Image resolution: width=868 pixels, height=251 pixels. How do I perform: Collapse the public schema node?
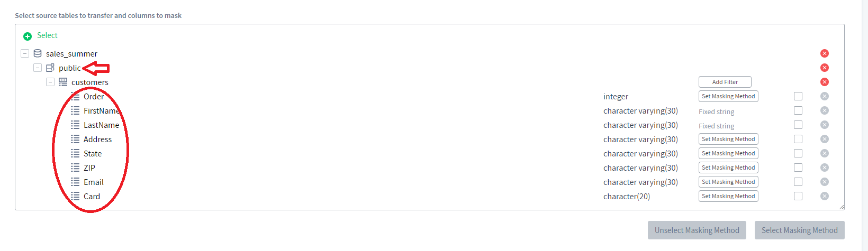38,68
